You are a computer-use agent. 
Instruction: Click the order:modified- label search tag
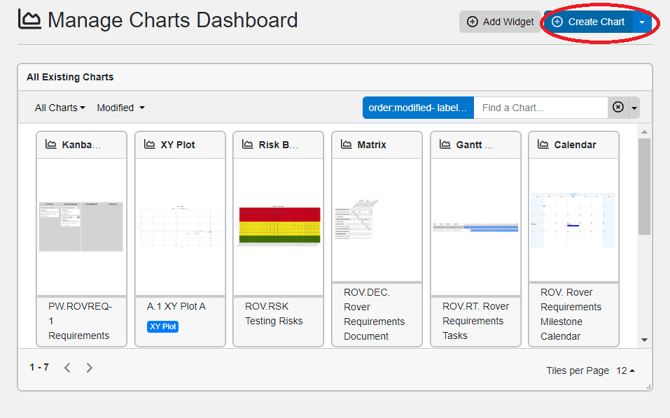coord(418,108)
